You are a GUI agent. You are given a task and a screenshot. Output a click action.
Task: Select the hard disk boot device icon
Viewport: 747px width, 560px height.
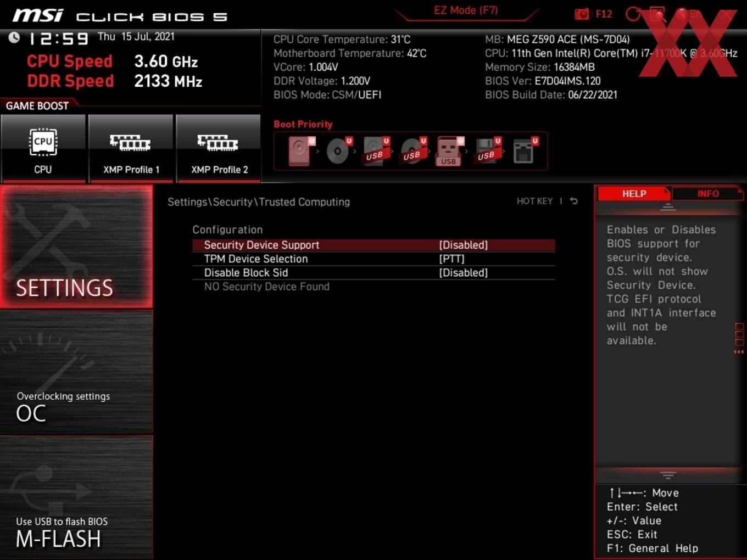point(300,151)
